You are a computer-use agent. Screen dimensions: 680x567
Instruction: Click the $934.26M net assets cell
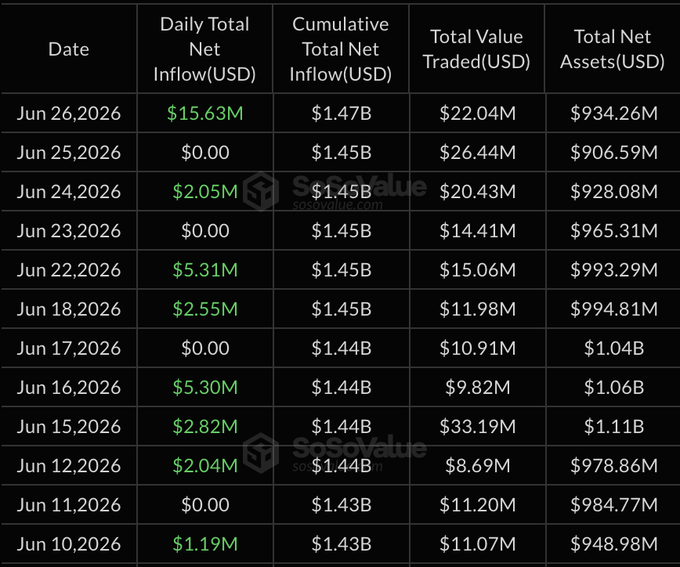tap(614, 113)
